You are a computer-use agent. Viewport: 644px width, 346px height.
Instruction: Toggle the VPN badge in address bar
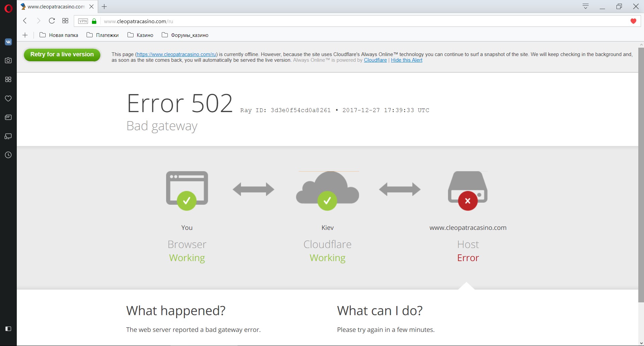(x=83, y=21)
